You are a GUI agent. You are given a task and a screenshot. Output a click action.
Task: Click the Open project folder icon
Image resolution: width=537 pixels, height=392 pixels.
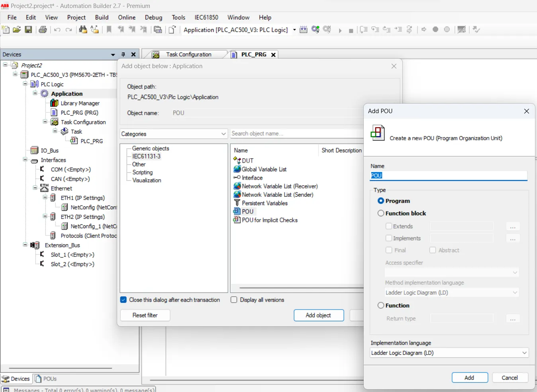(x=17, y=29)
